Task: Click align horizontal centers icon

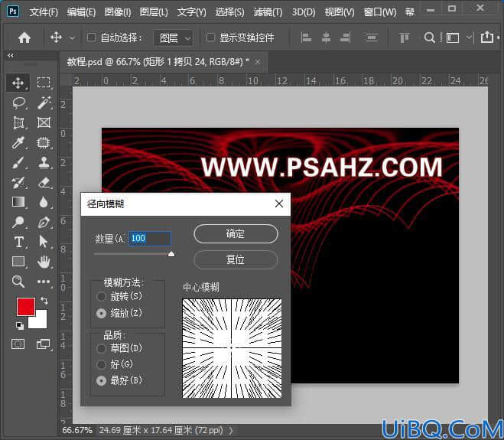Action: tap(326, 37)
